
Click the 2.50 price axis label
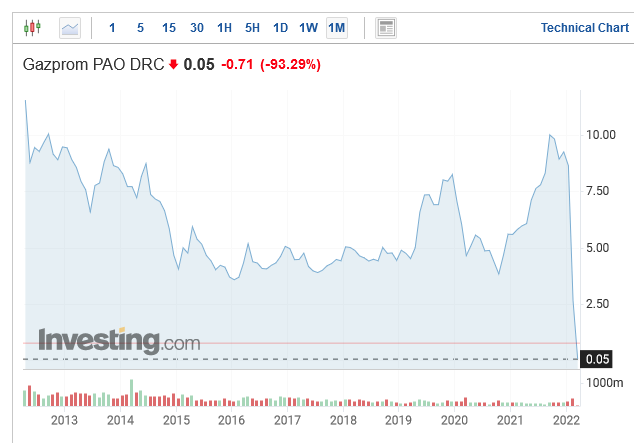click(x=598, y=304)
